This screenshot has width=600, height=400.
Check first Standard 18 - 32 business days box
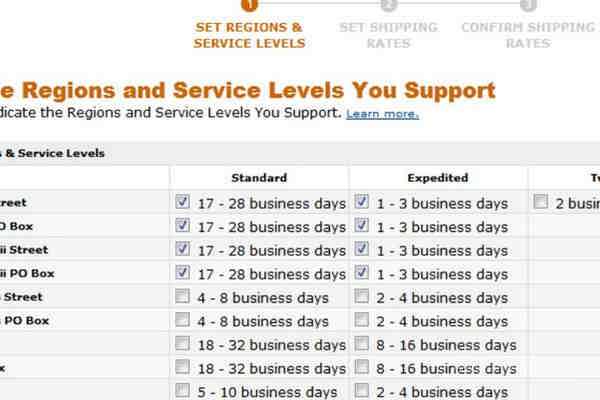[182, 343]
